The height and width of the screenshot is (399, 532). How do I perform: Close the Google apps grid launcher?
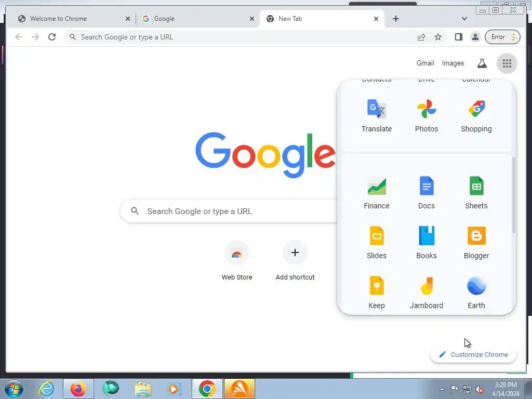coord(507,63)
